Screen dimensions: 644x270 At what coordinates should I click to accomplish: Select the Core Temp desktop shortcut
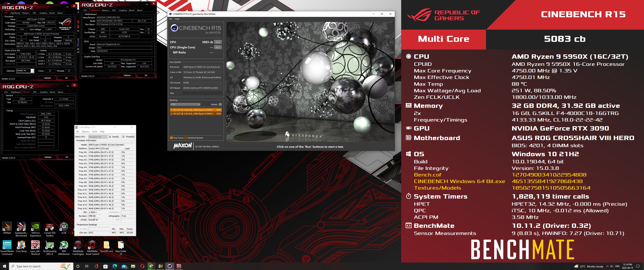(21, 246)
